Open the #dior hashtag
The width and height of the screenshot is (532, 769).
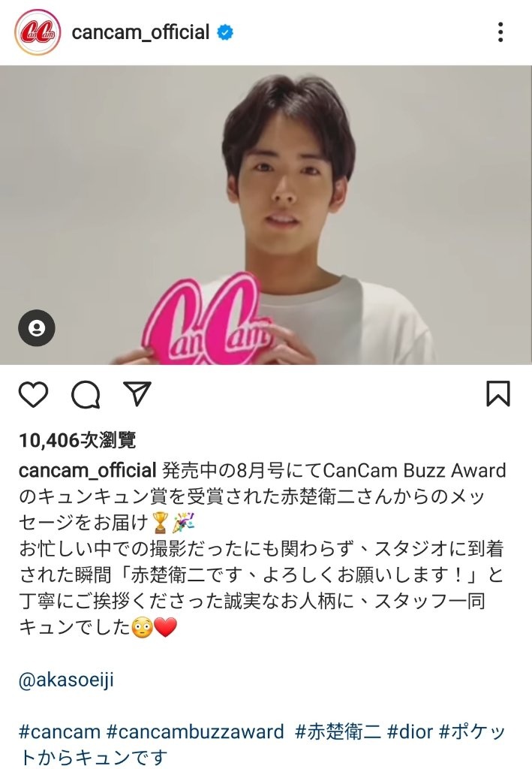tap(410, 731)
